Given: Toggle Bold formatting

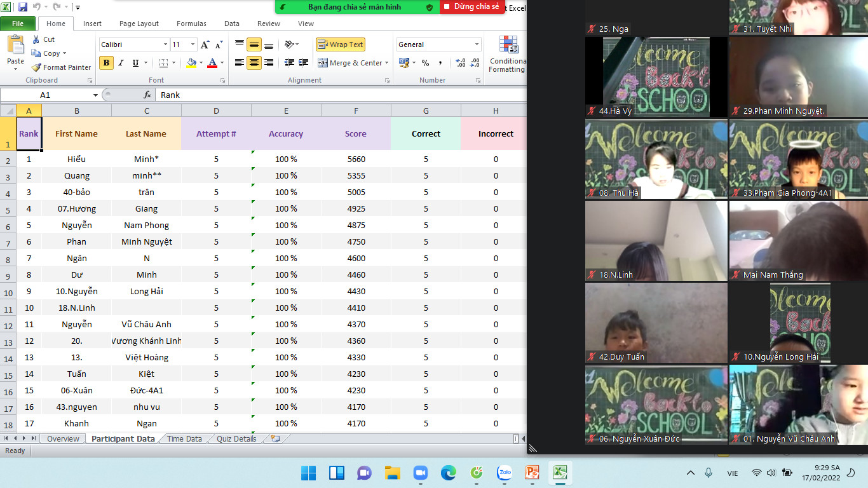Looking at the screenshot, I should 107,63.
